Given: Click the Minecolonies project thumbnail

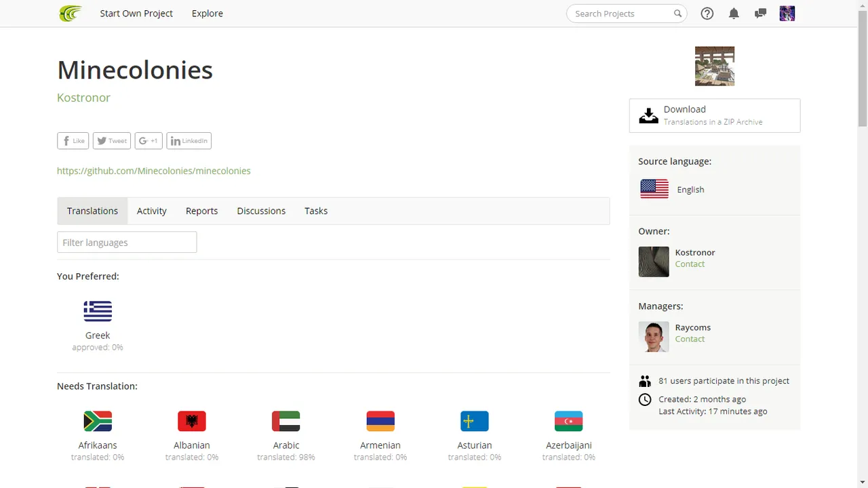Looking at the screenshot, I should pyautogui.click(x=715, y=66).
